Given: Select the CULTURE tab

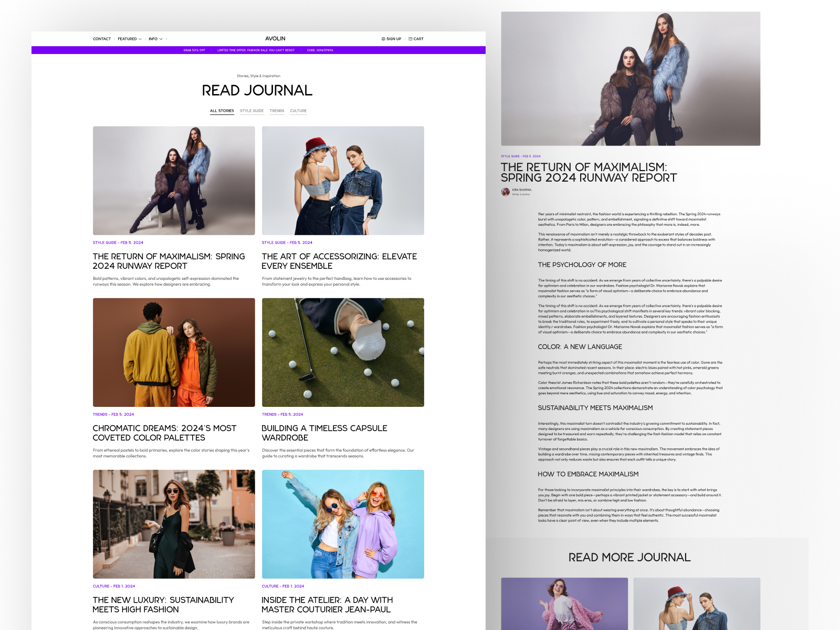Looking at the screenshot, I should click(x=298, y=111).
